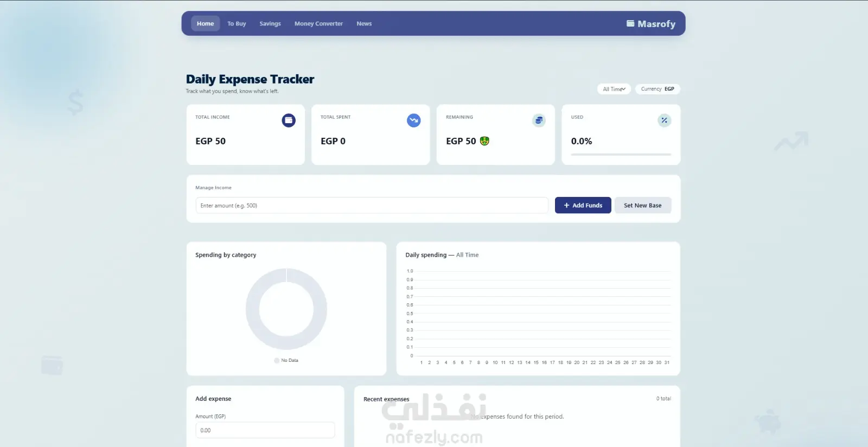Open the Money Converter page

[318, 23]
